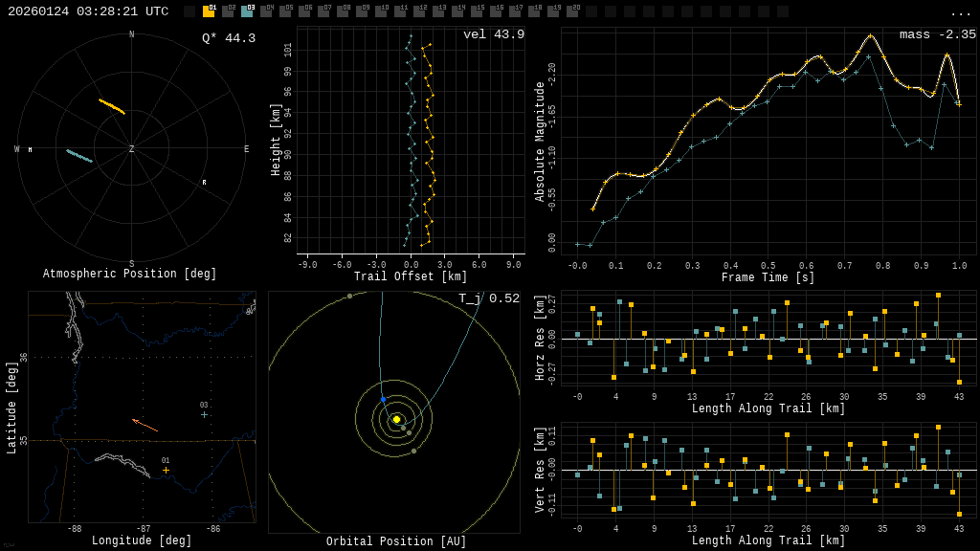Click the vel 43.9 readout
980x551 pixels.
[493, 34]
